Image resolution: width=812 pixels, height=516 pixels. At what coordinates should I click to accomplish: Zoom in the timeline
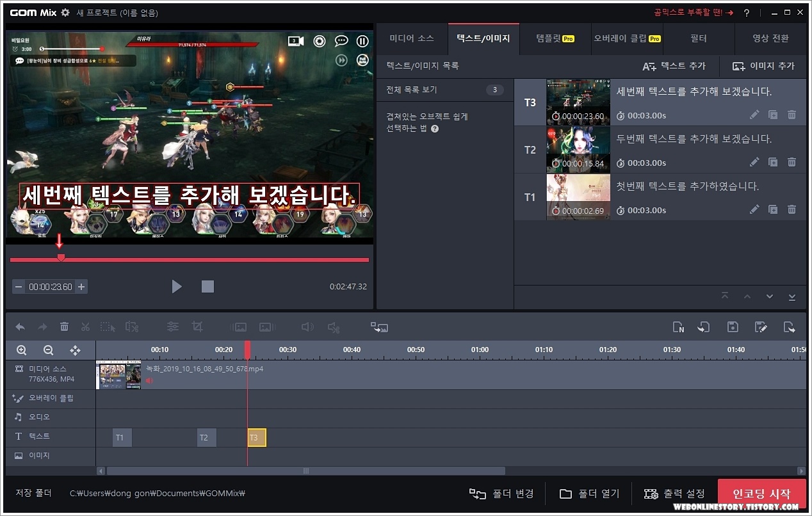coord(22,350)
